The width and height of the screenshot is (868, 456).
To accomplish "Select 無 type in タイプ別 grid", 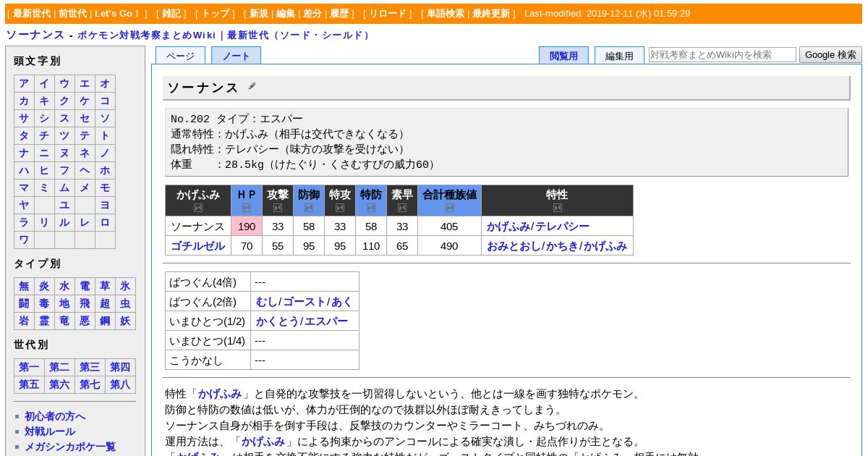I will click(24, 287).
